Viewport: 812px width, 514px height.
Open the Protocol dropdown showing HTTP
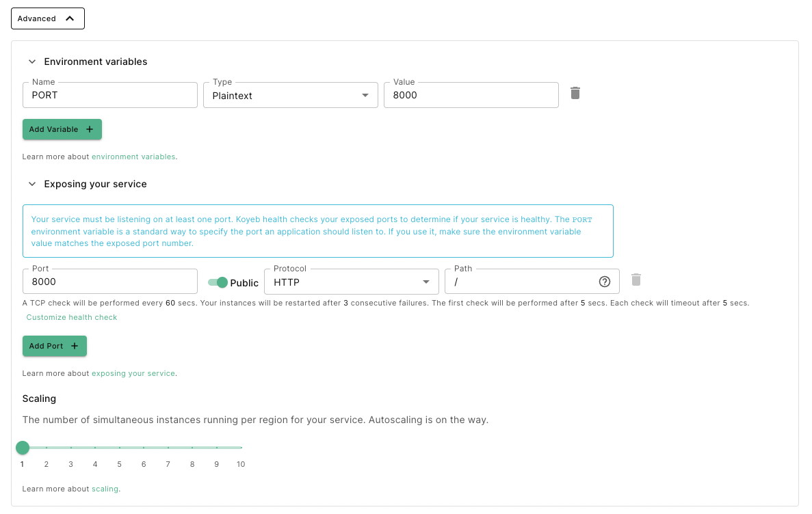click(352, 282)
